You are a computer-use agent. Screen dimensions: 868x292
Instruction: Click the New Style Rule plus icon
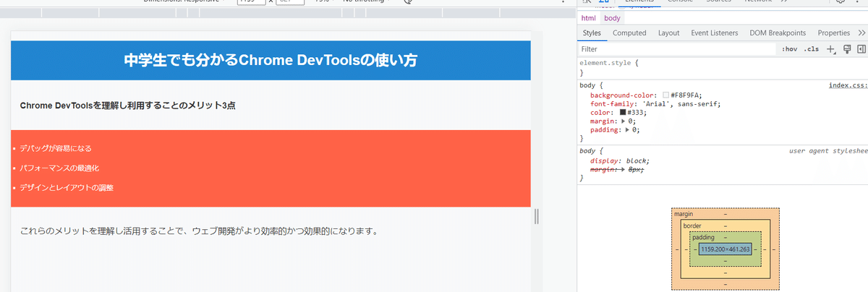tap(830, 49)
